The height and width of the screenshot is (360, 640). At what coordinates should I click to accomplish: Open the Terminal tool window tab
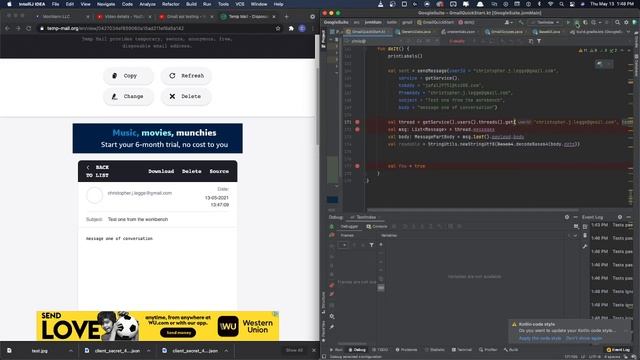[x=462, y=350]
